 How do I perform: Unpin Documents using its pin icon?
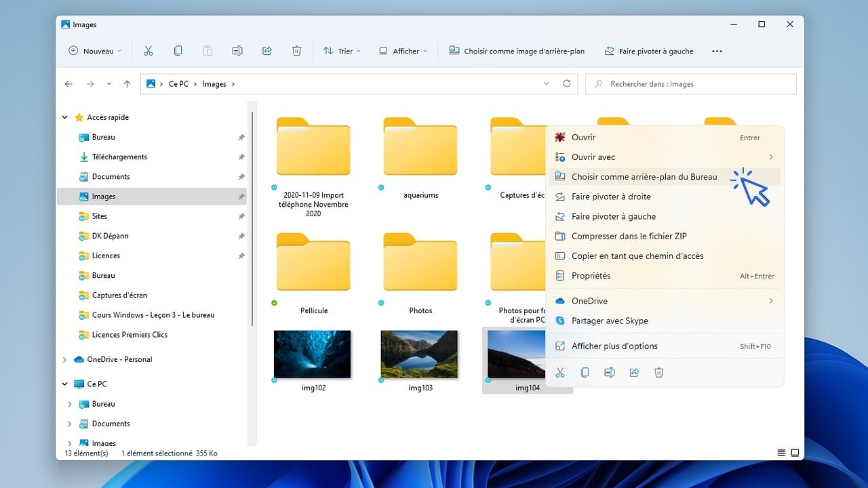[x=241, y=177]
